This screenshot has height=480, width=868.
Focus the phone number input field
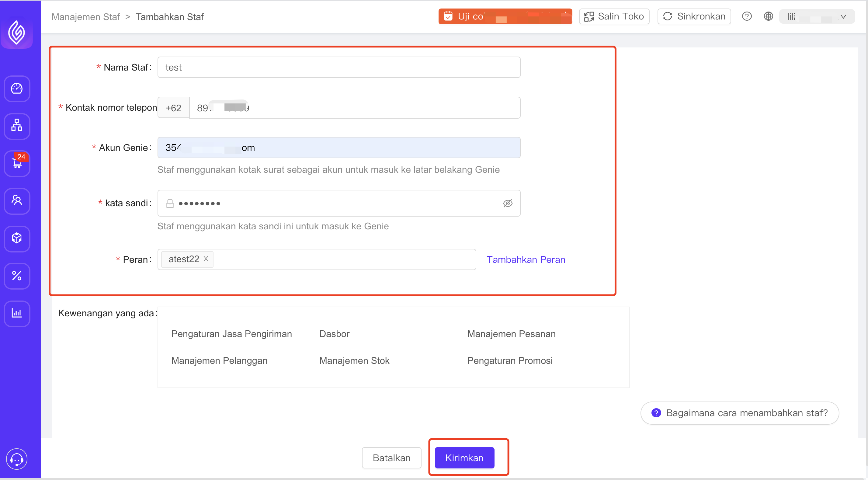355,108
